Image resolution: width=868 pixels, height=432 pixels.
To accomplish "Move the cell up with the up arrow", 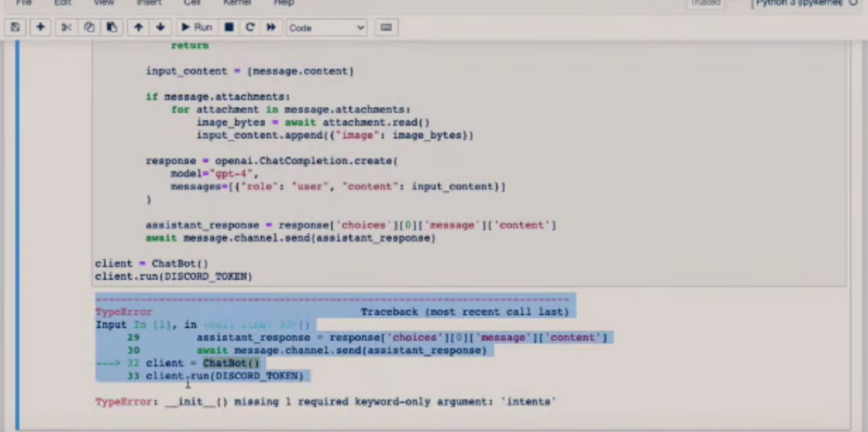I will coord(138,27).
